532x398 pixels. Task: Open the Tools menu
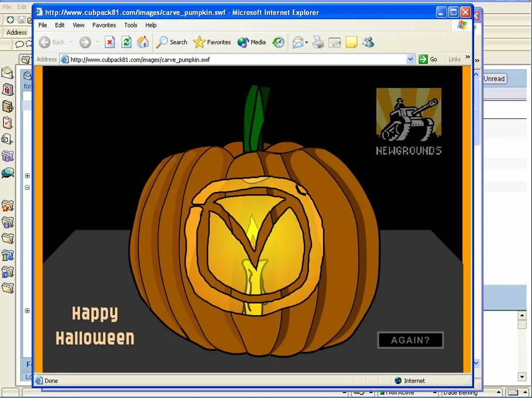point(130,25)
